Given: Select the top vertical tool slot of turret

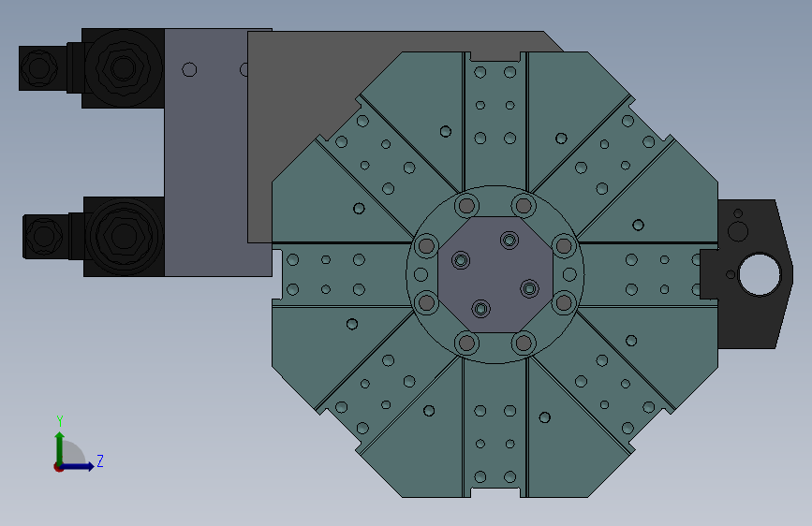Looking at the screenshot, I should pos(495,122).
